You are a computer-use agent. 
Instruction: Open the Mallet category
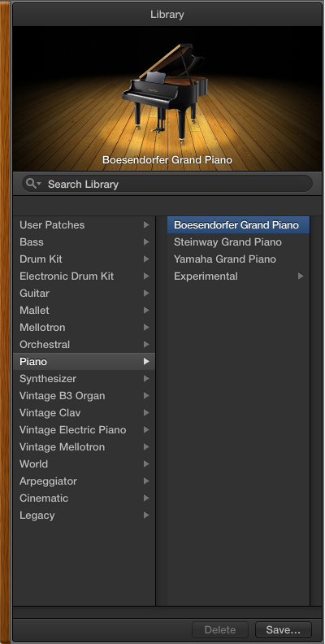(x=84, y=310)
